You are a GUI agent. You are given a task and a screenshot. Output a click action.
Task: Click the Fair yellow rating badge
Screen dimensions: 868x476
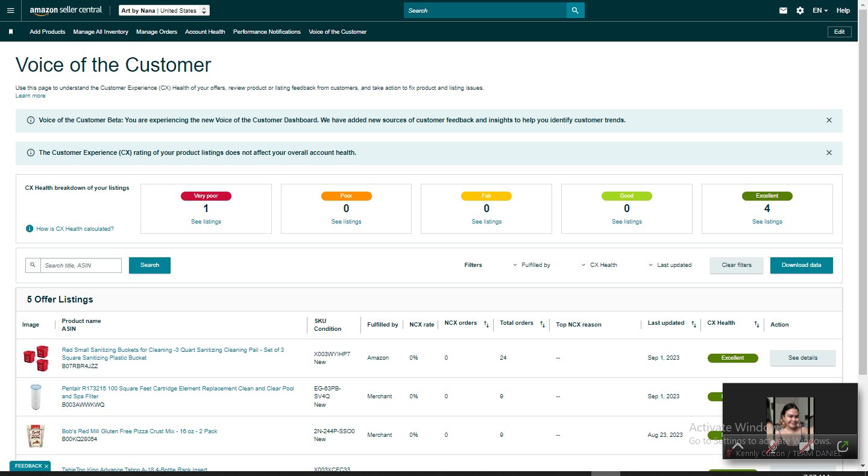(x=486, y=196)
